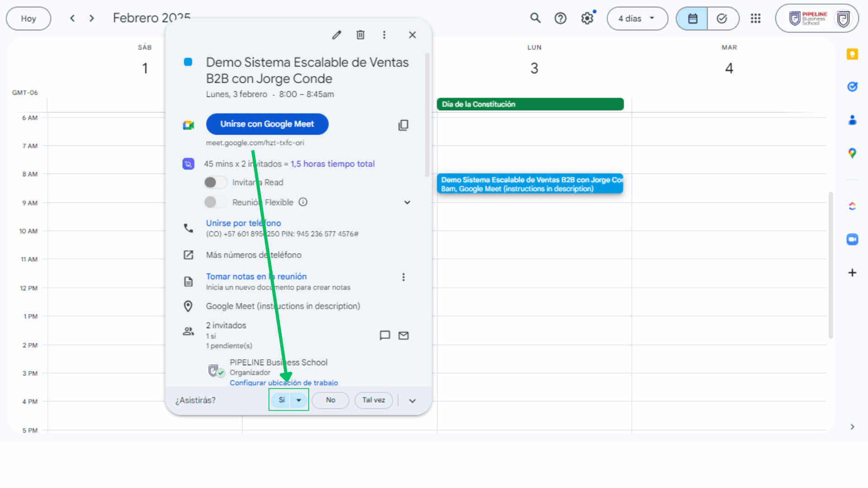Viewport: 868px width, 488px height.
Task: Open PIPELINE Business School account button
Action: pyautogui.click(x=817, y=19)
